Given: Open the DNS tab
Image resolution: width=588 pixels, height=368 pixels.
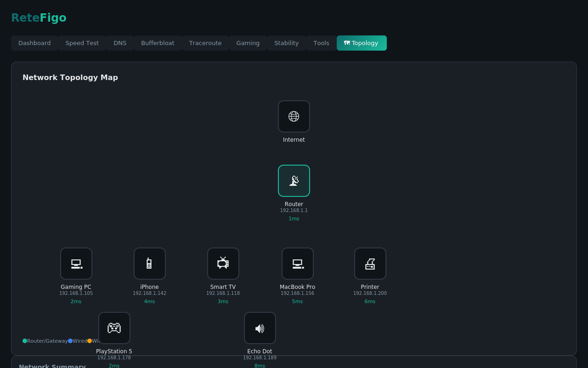Looking at the screenshot, I should pos(120,43).
